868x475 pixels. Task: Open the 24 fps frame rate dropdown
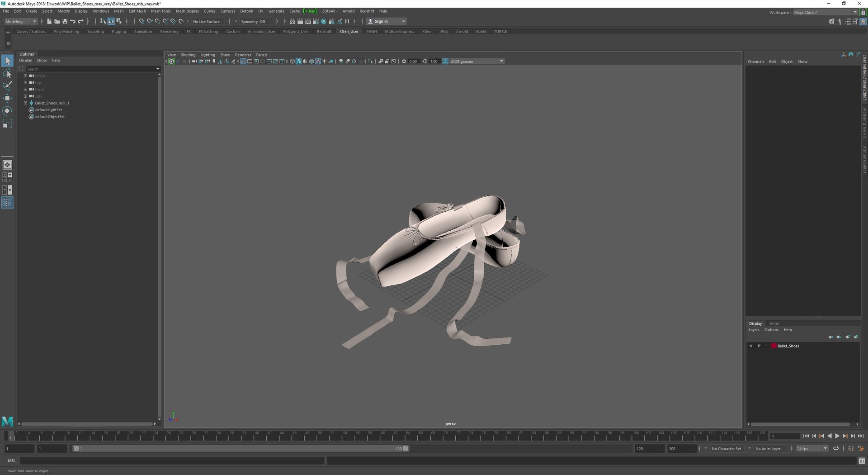811,448
